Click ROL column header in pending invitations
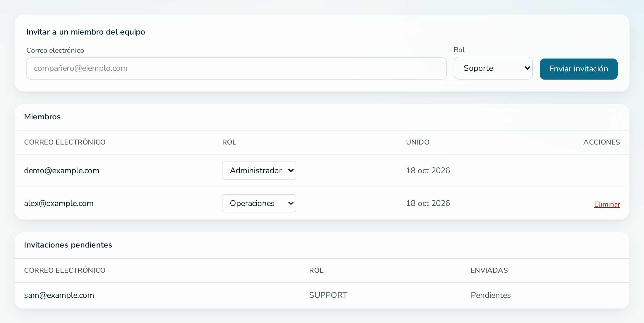The width and height of the screenshot is (644, 323). tap(316, 270)
